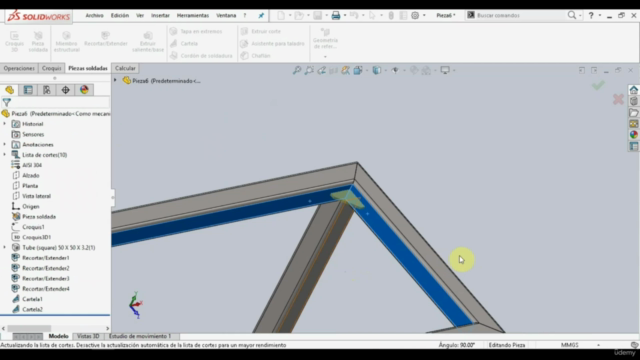Image resolution: width=640 pixels, height=360 pixels.
Task: Open the Help question mark
Action: point(591,16)
